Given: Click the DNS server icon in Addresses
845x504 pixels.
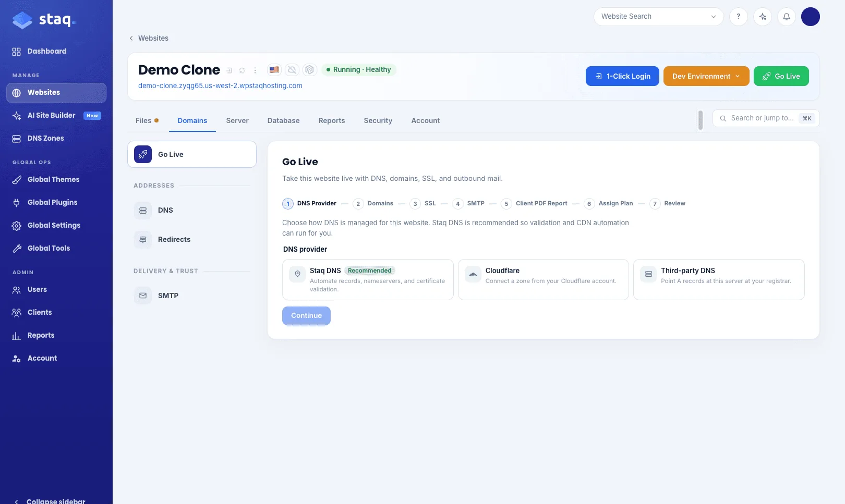Looking at the screenshot, I should point(143,211).
